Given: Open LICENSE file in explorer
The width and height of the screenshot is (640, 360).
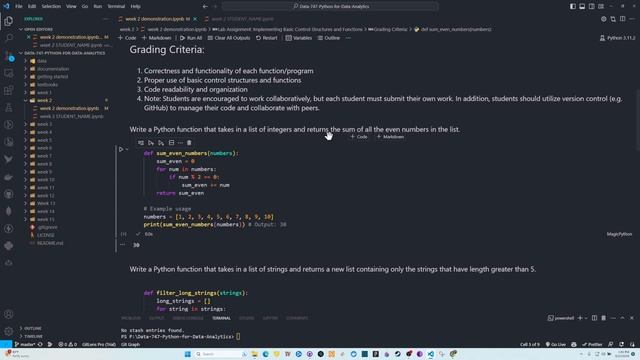Looking at the screenshot, I should pos(45,235).
